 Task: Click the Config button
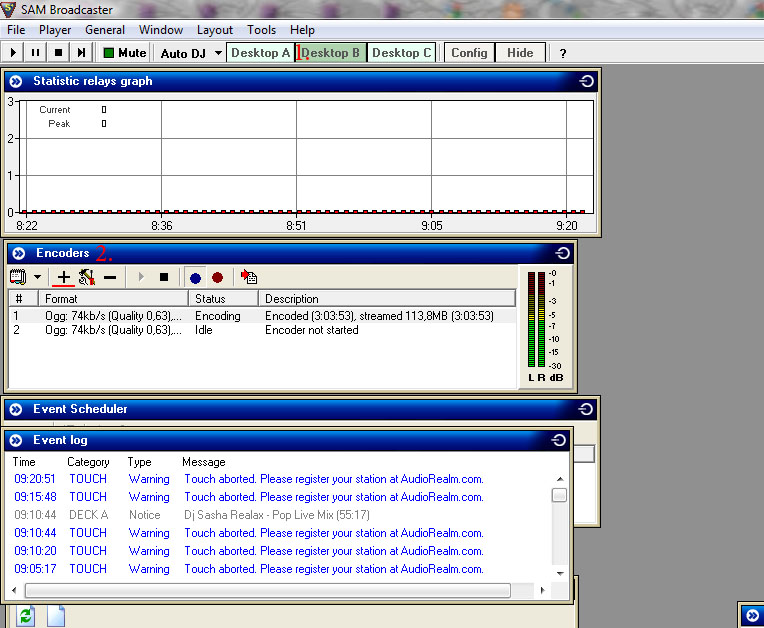[x=469, y=52]
